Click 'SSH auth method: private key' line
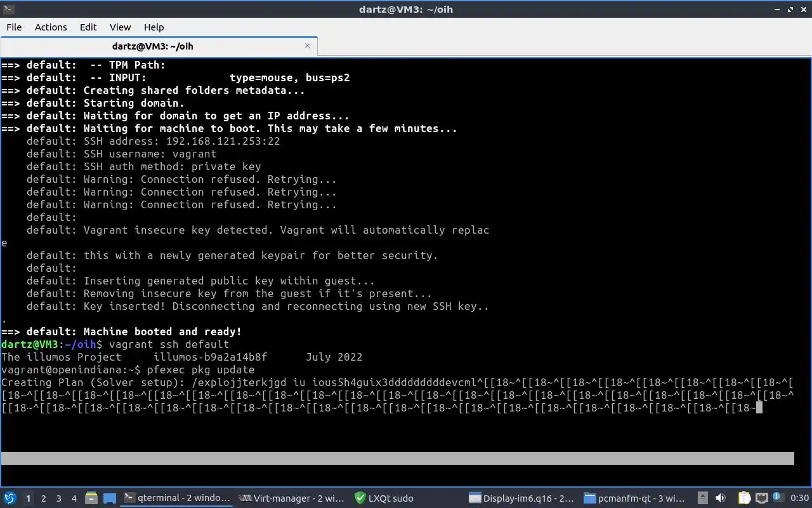This screenshot has height=508, width=812. tap(143, 166)
